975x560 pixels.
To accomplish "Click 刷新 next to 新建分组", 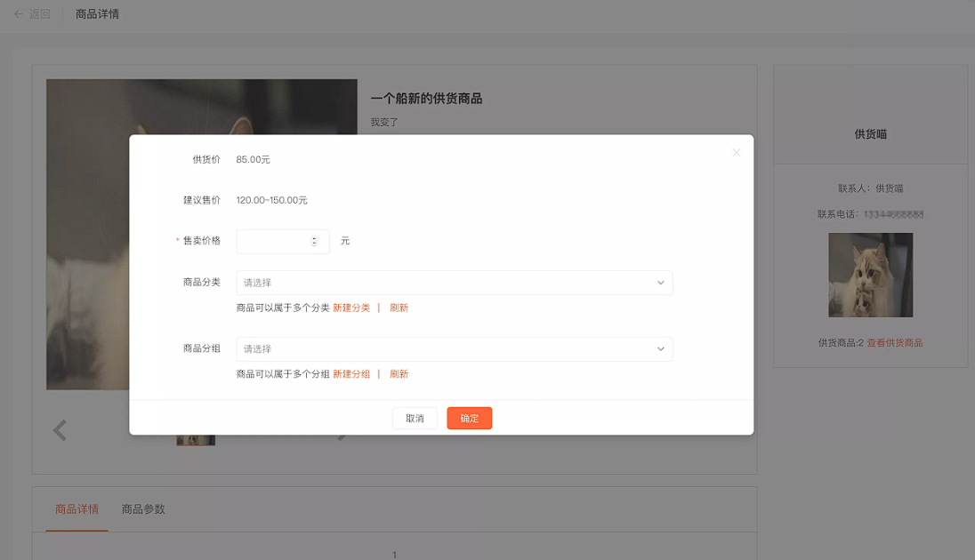I will (399, 374).
